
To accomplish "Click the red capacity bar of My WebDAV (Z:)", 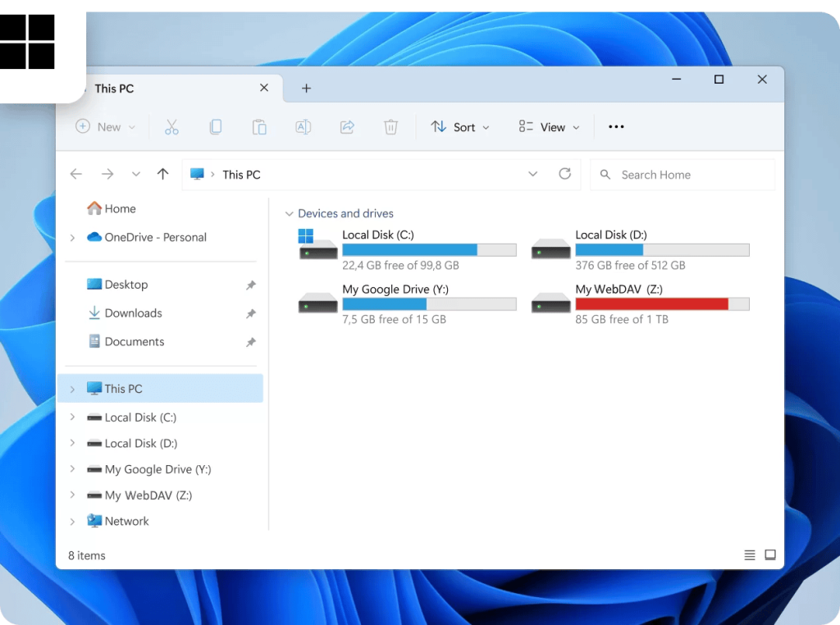I will point(651,303).
